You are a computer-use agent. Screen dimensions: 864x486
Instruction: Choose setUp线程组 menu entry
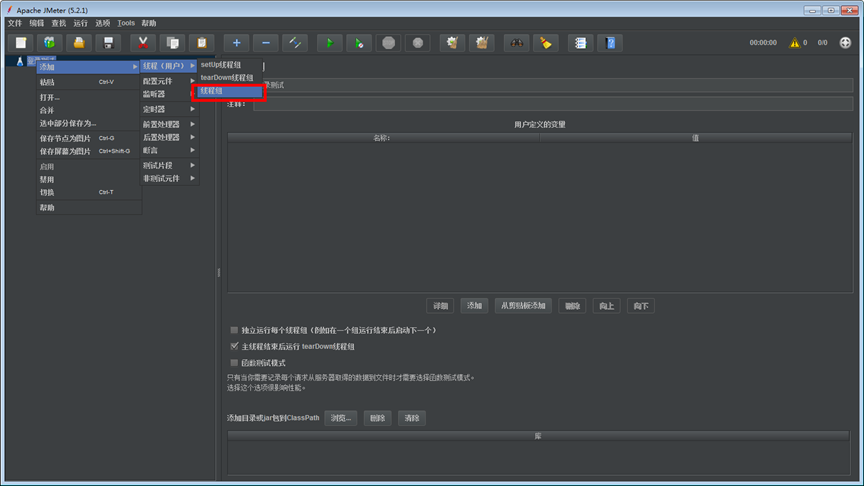coord(229,64)
